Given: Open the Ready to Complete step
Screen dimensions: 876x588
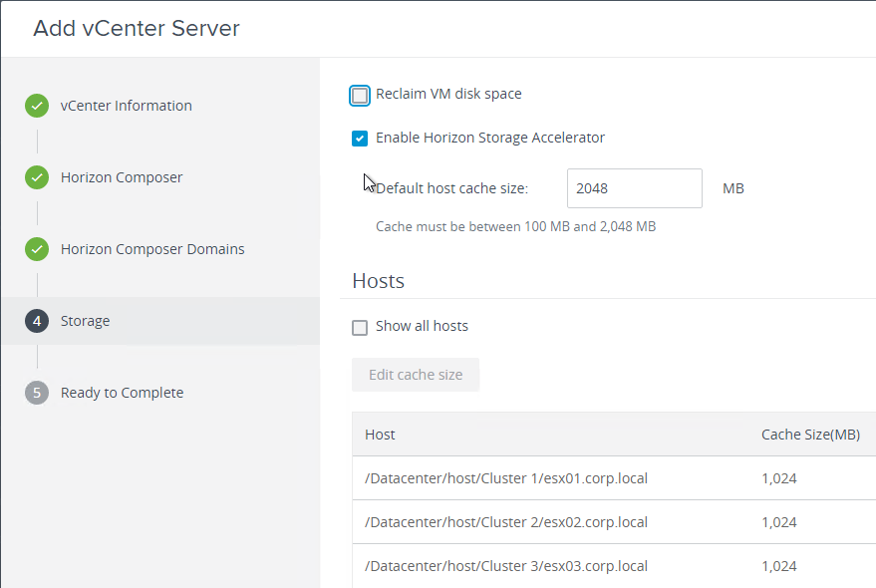Looking at the screenshot, I should (123, 393).
